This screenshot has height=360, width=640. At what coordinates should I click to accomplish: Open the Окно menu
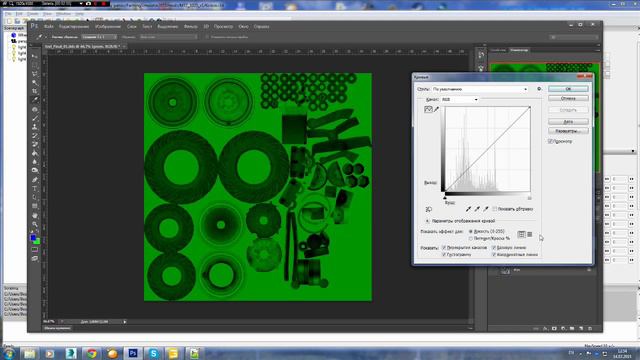pos(243,27)
